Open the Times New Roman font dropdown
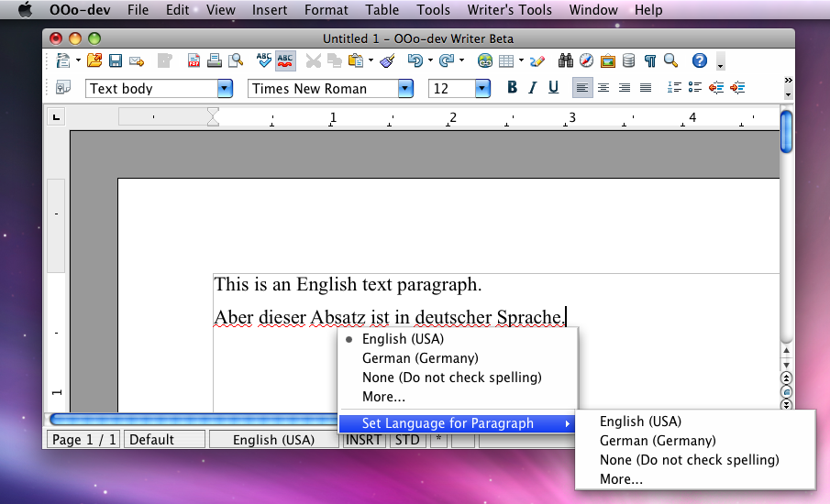 point(405,89)
